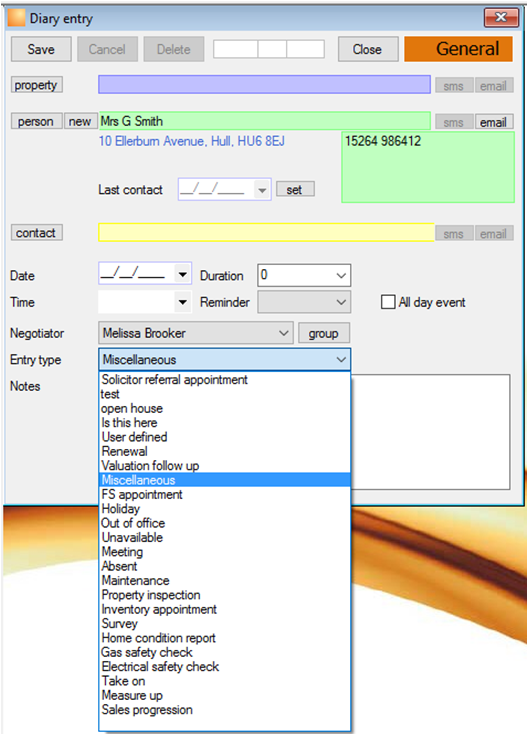This screenshot has height=740, width=527.
Task: Click the email button beside Mrs G Smith
Action: [x=494, y=122]
